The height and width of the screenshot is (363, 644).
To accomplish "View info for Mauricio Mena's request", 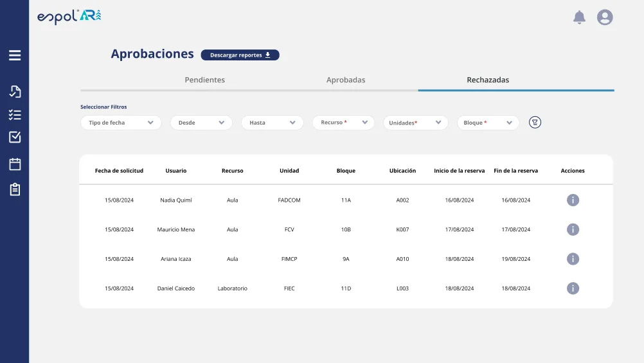I will coord(573,229).
